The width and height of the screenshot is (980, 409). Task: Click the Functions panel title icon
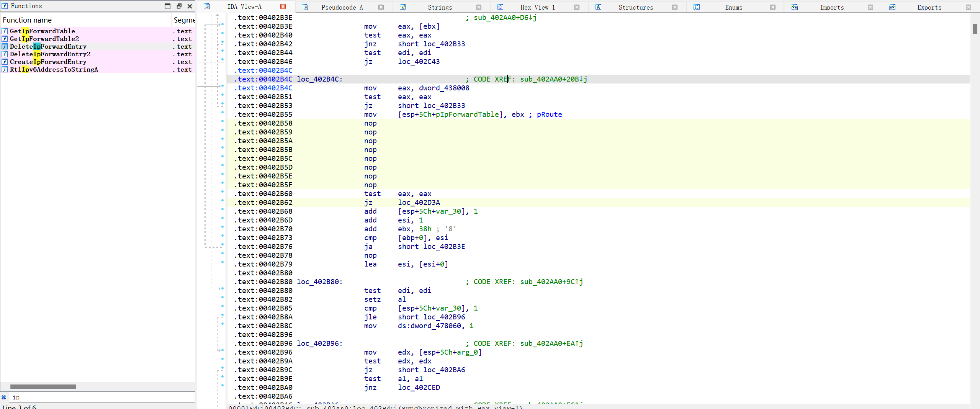pos(5,6)
